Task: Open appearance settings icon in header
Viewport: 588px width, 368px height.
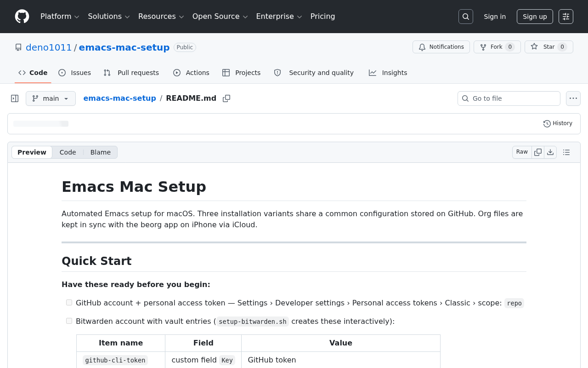Action: click(x=566, y=17)
